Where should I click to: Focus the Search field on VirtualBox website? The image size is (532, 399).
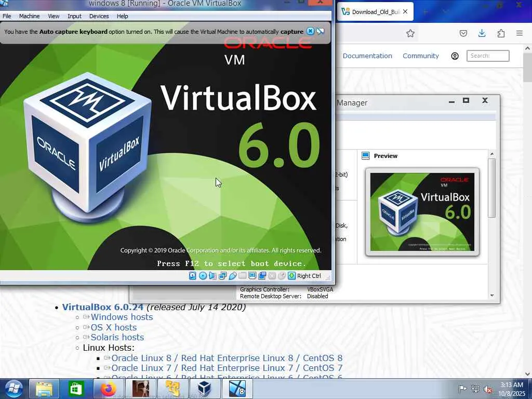tap(488, 56)
